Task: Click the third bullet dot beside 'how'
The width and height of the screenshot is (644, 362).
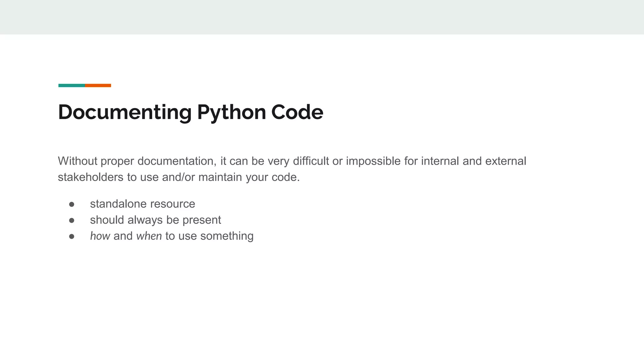Action: pyautogui.click(x=72, y=236)
